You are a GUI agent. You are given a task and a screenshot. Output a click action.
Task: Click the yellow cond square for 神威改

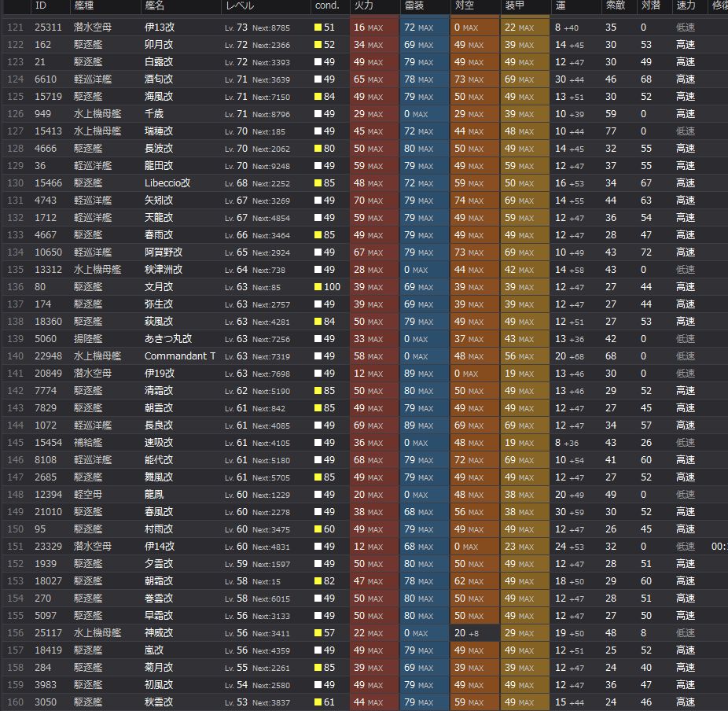click(x=318, y=633)
